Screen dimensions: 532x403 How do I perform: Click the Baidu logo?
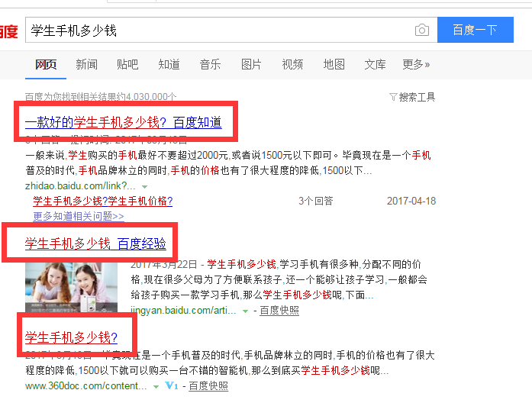8,31
